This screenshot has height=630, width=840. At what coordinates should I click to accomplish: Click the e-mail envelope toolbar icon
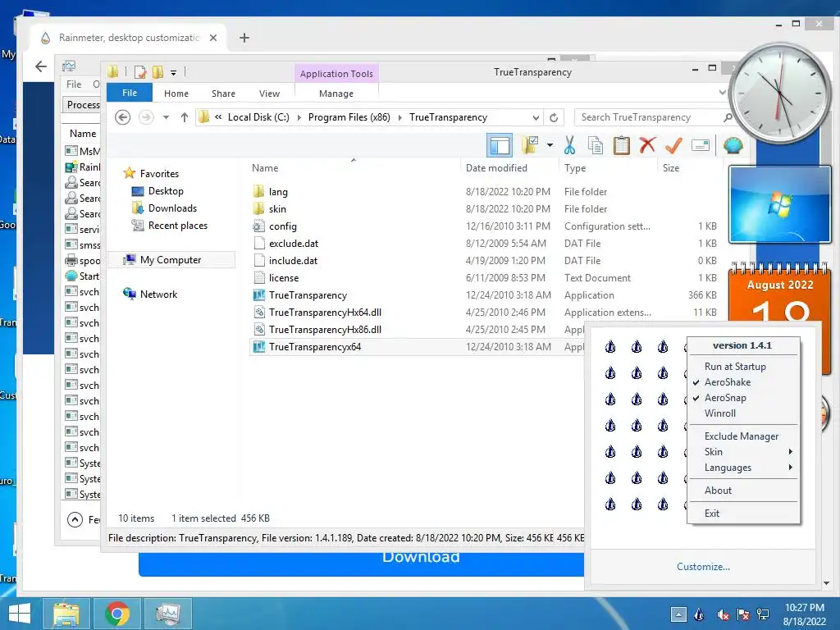pyautogui.click(x=701, y=145)
